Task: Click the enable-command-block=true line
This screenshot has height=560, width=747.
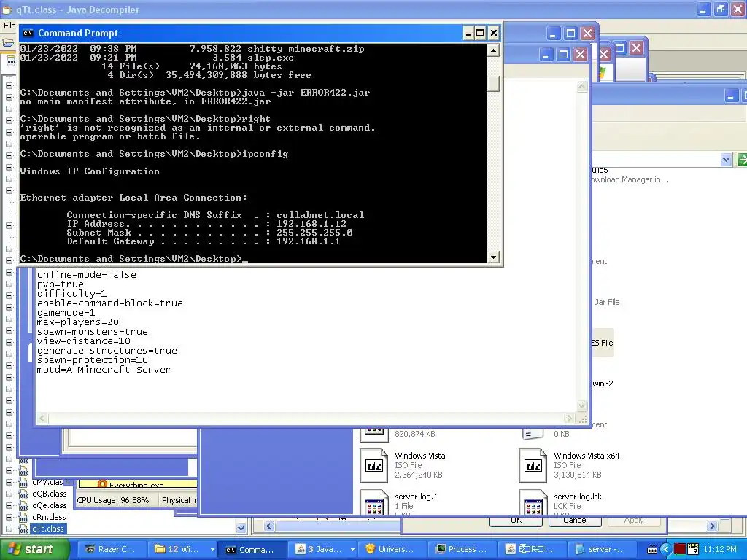Action: click(110, 303)
